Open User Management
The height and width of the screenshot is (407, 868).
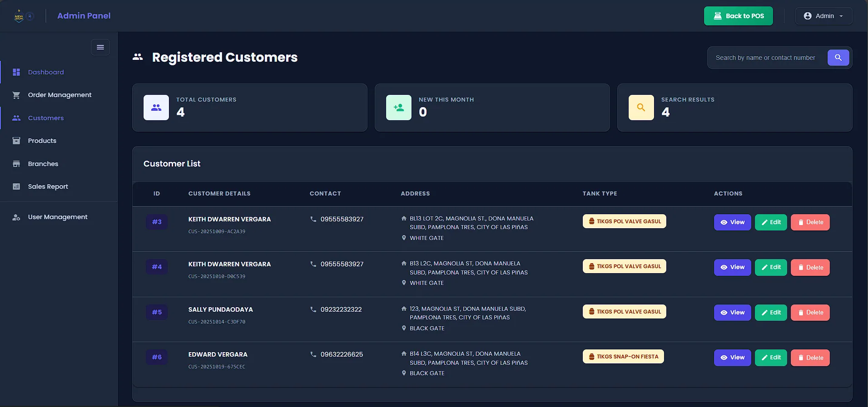point(59,217)
